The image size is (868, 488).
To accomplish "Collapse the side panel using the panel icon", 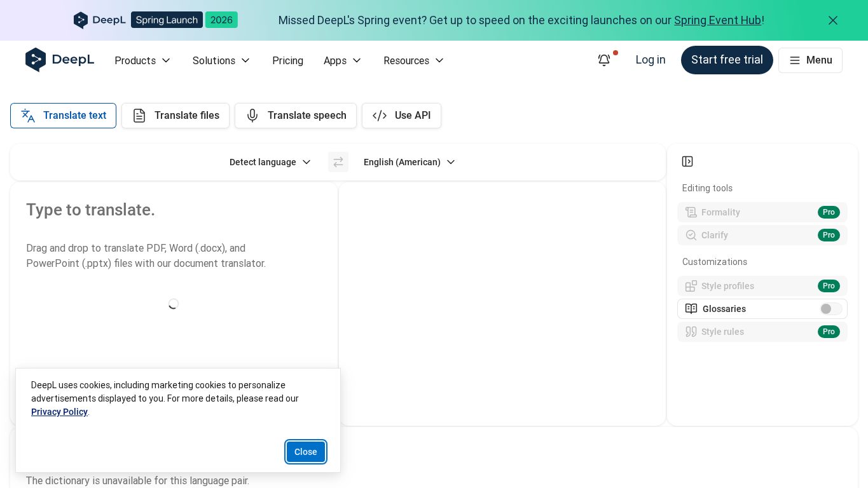I will click(687, 161).
